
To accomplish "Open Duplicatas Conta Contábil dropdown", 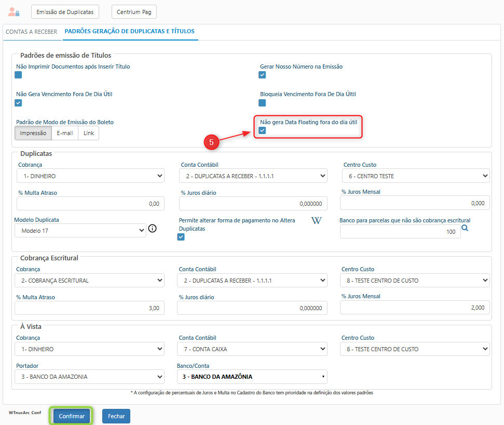I will 253,176.
